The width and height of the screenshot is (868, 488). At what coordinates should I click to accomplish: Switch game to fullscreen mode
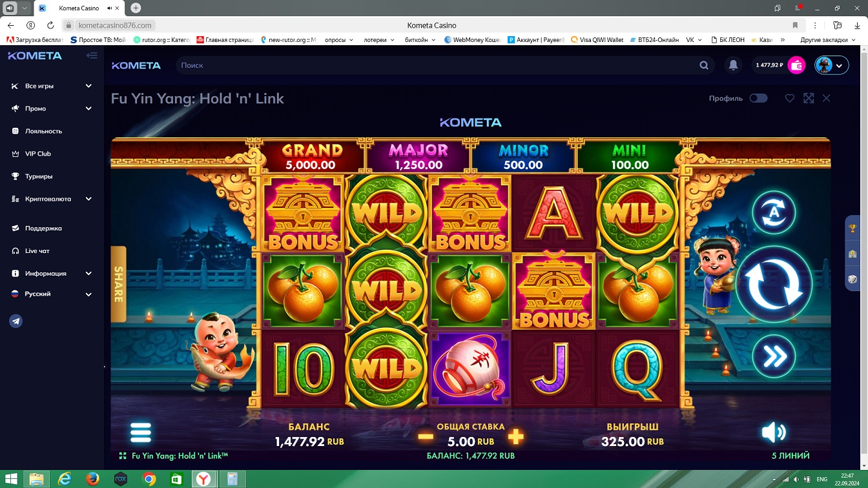point(809,98)
